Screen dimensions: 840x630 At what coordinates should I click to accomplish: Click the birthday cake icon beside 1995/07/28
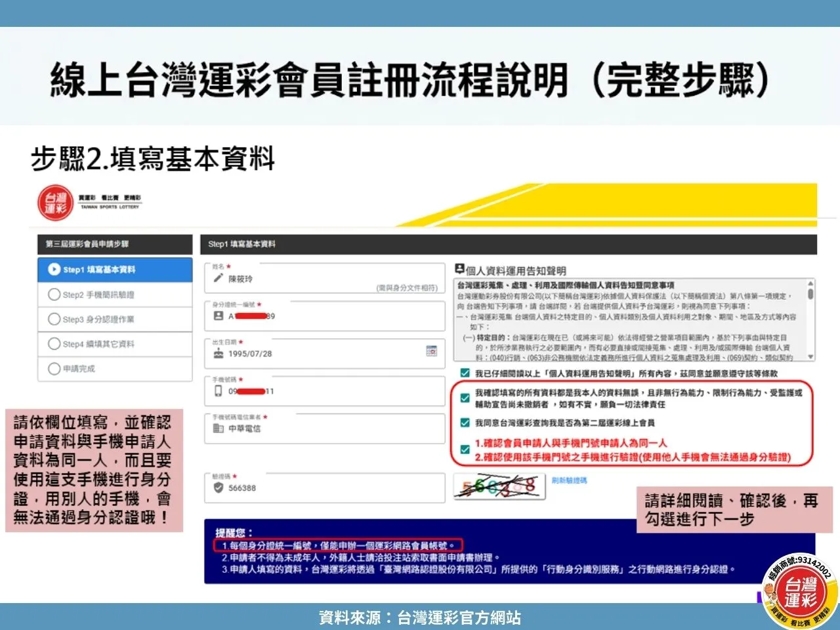pyautogui.click(x=219, y=353)
